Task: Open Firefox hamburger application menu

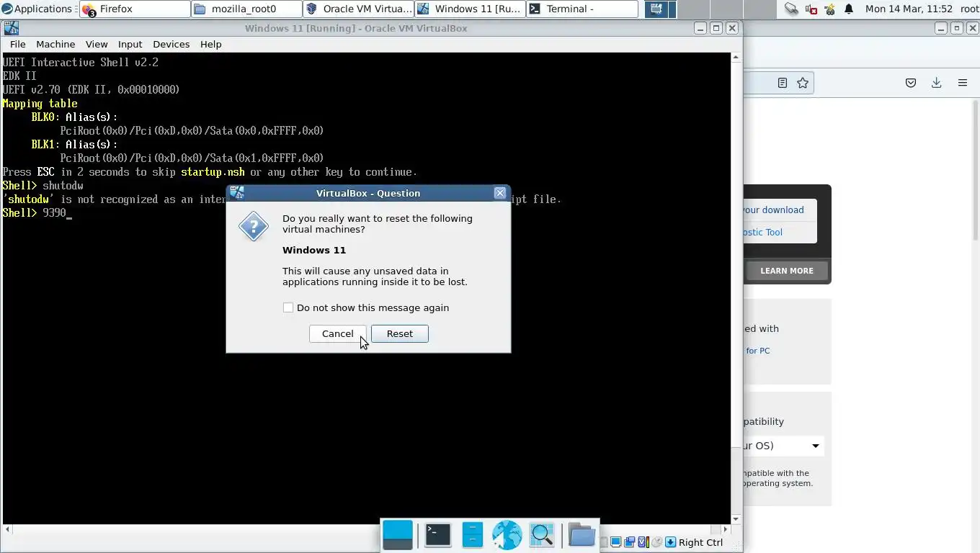Action: click(963, 83)
